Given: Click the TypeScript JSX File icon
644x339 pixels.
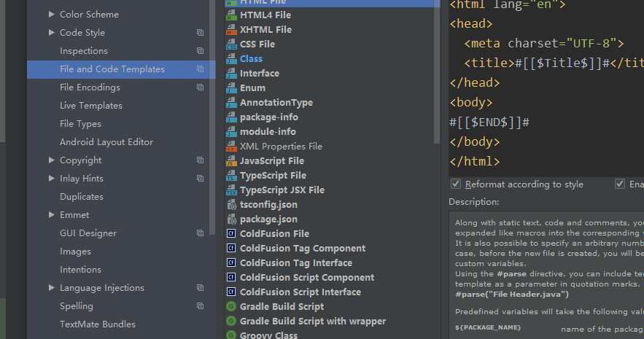Looking at the screenshot, I should pos(231,190).
